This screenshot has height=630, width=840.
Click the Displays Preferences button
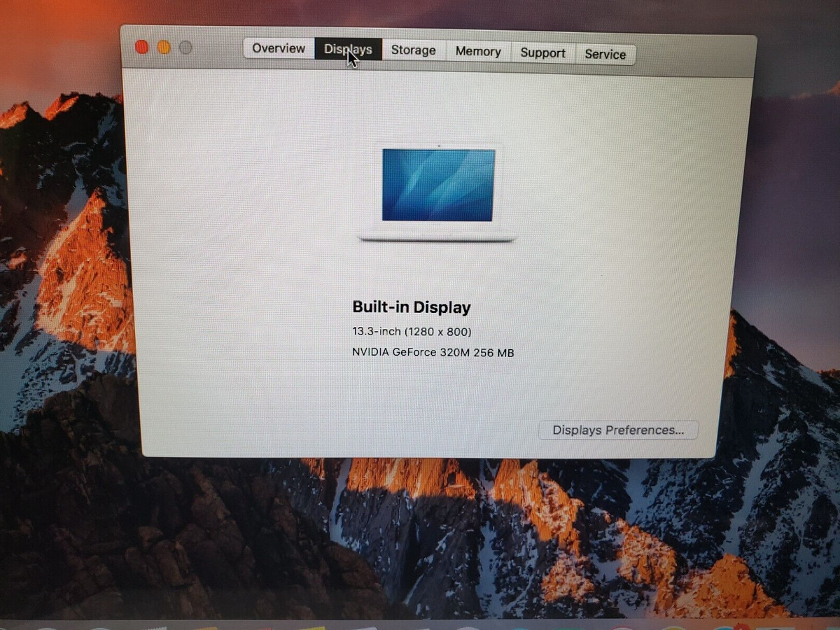[618, 430]
